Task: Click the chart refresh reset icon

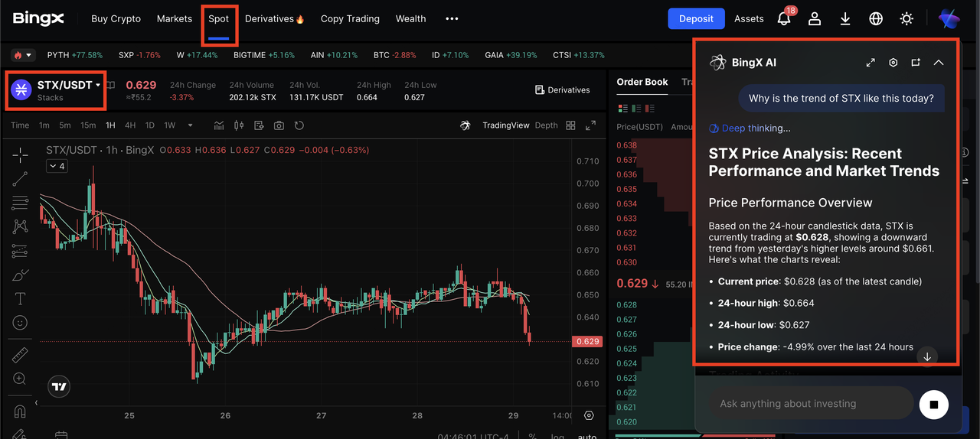Action: (x=299, y=125)
